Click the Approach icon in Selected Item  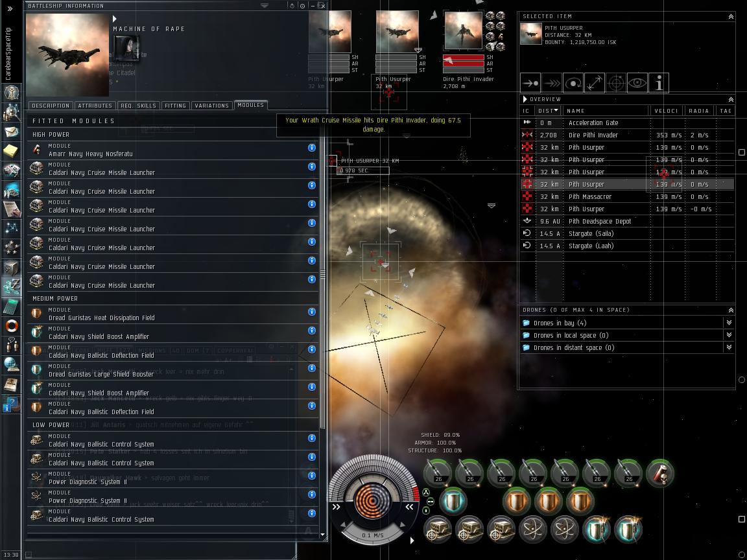(x=530, y=84)
